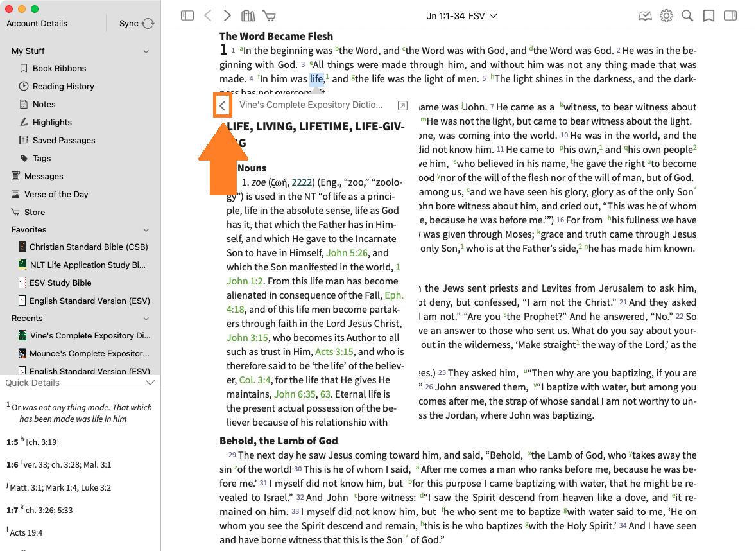Collapse the My Stuff section
Image resolution: width=756 pixels, height=551 pixels.
click(146, 51)
